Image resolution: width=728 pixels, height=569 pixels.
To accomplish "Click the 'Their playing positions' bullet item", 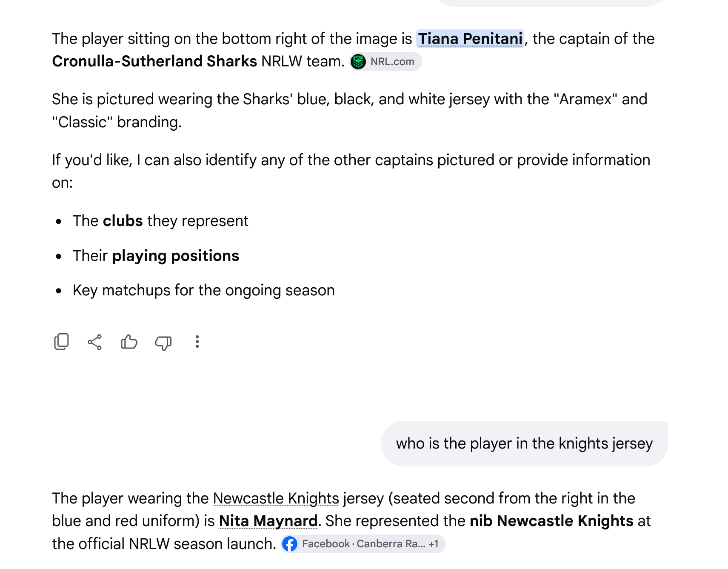I will 156,256.
